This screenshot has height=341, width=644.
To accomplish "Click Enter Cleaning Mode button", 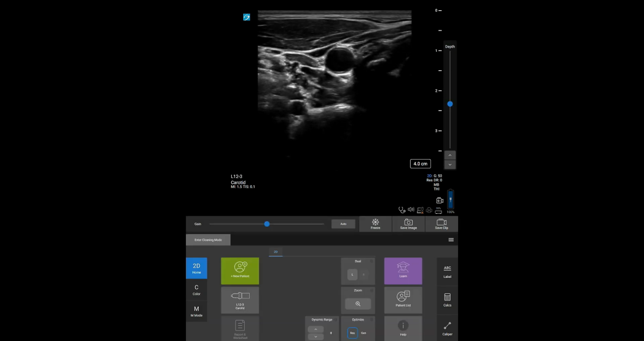I will (208, 240).
